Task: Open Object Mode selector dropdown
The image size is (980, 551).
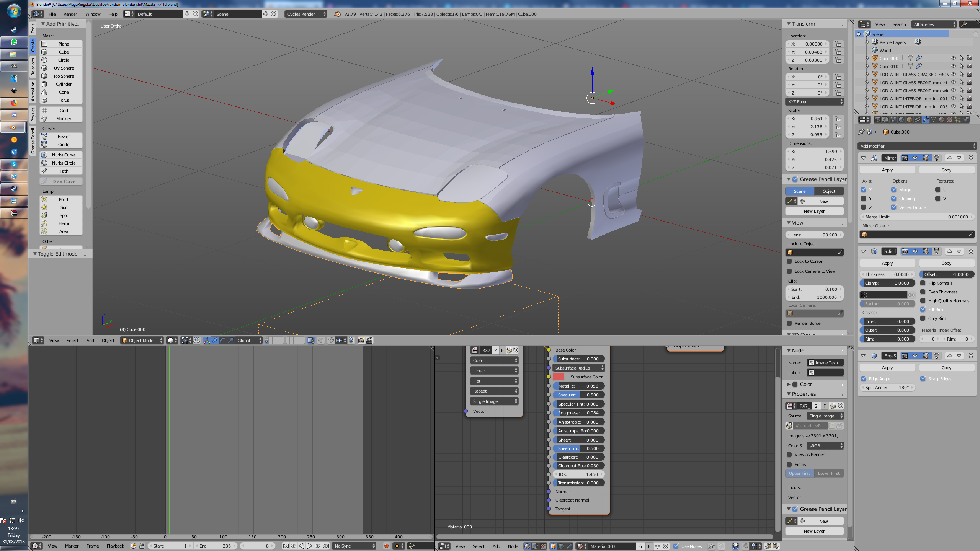Action: [x=142, y=341]
